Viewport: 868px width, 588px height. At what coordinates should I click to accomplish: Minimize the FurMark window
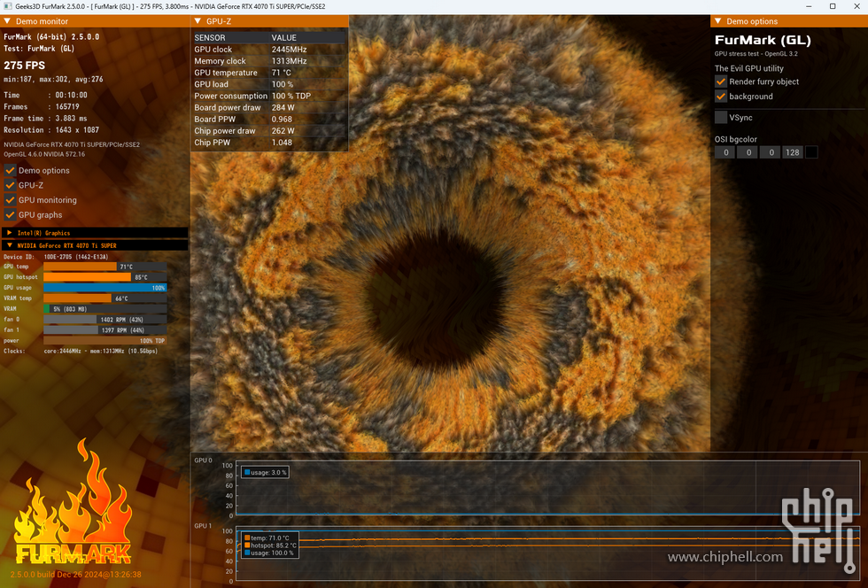point(809,6)
